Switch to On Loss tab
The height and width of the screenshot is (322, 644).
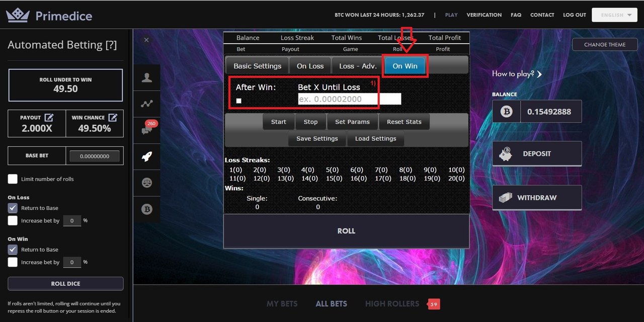(310, 66)
